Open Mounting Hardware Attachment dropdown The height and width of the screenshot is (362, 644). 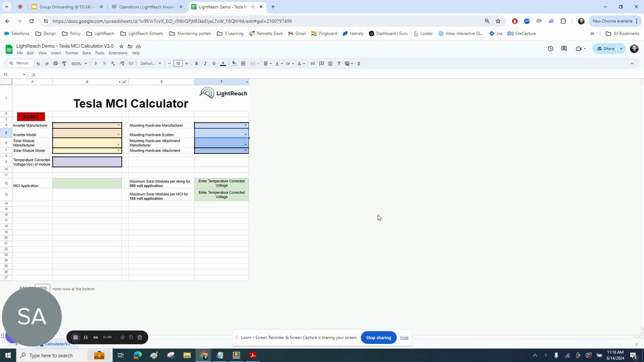(x=246, y=150)
